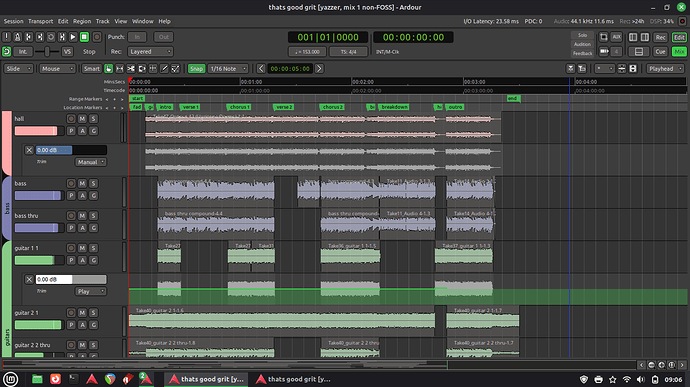Click the monitor section icon beside AUX
This screenshot has height=387, width=690.
(x=604, y=37)
